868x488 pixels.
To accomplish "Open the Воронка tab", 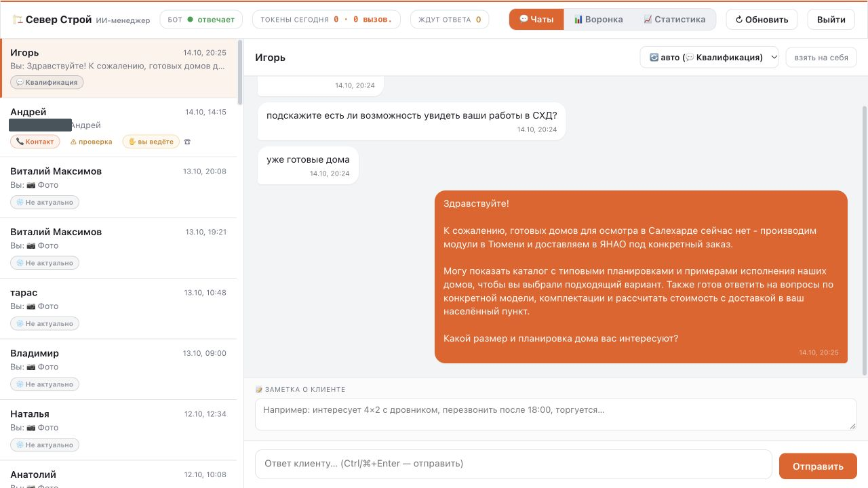I will click(598, 20).
